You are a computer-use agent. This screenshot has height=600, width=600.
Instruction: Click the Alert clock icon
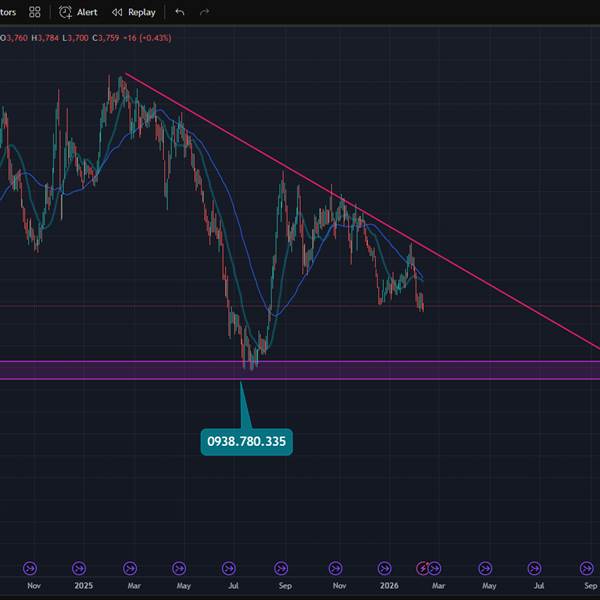[65, 12]
